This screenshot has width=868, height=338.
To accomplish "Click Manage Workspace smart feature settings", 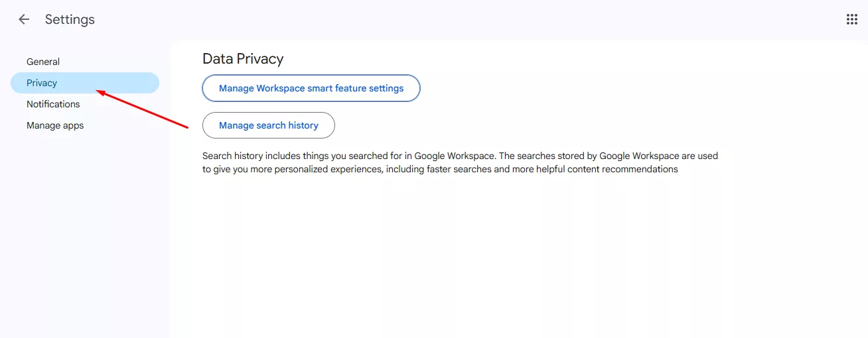I will [x=311, y=88].
